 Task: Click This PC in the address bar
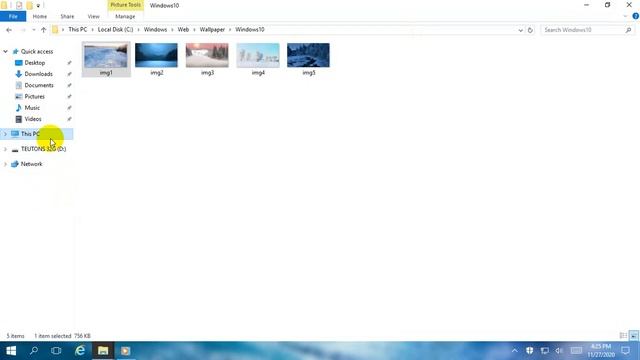click(78, 29)
